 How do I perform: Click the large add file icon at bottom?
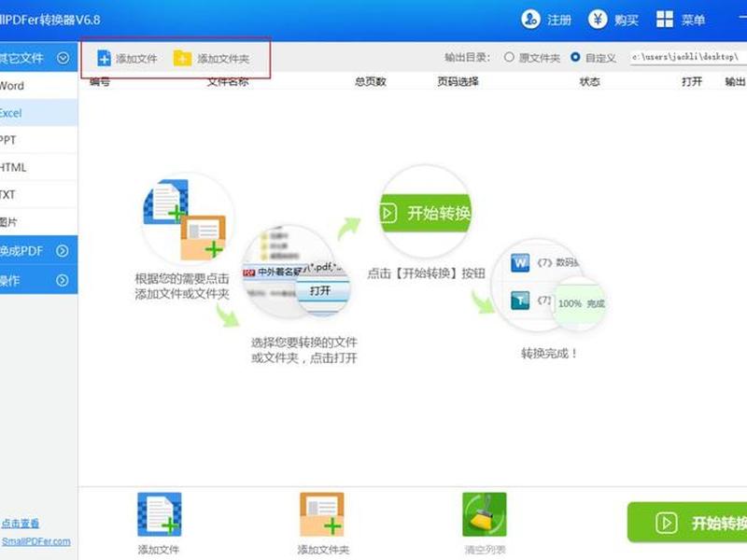click(159, 514)
